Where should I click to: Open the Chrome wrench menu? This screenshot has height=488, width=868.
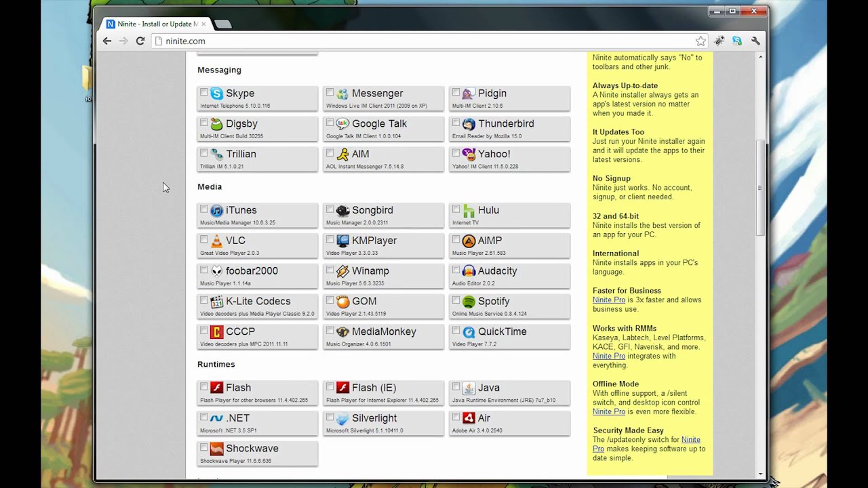755,41
